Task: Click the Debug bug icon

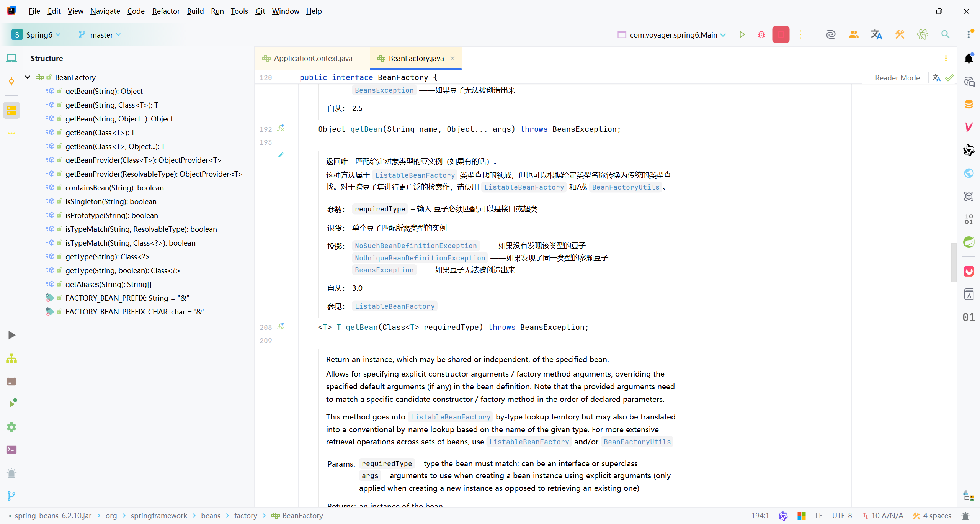Action: pos(761,34)
